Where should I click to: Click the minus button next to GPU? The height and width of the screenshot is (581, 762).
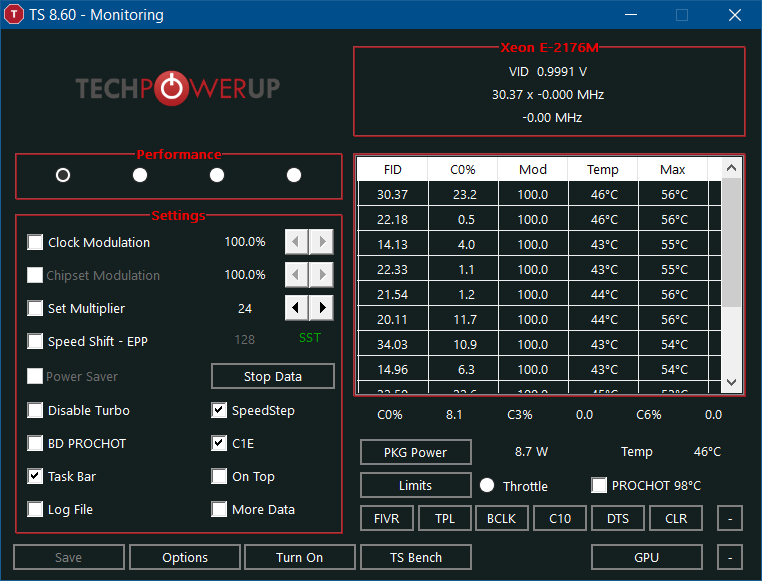click(x=730, y=557)
